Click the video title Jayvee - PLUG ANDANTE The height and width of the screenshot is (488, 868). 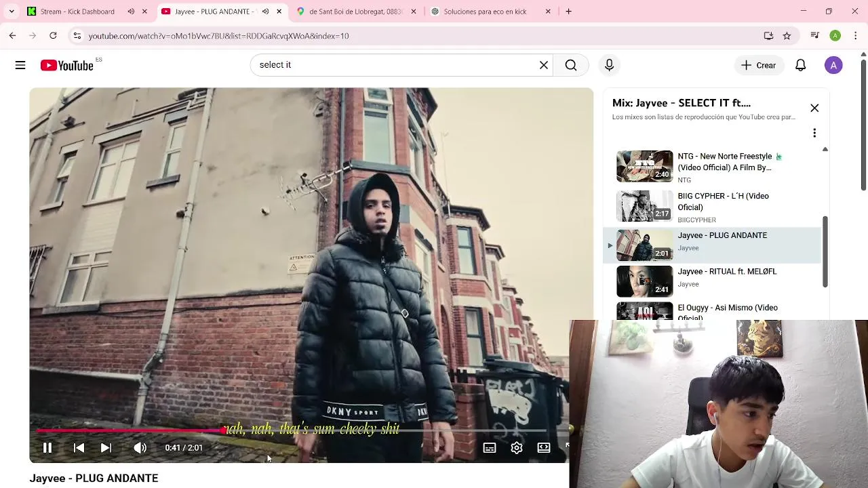click(x=94, y=479)
